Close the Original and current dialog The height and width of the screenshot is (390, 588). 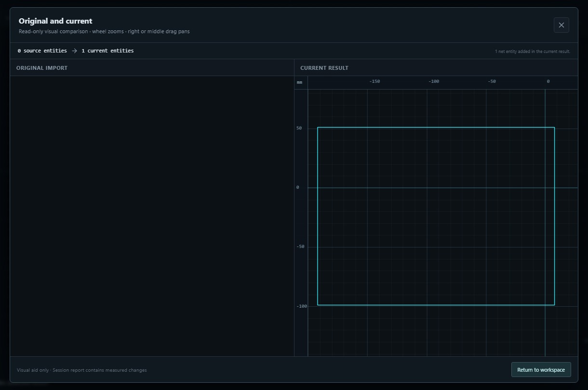coord(561,25)
